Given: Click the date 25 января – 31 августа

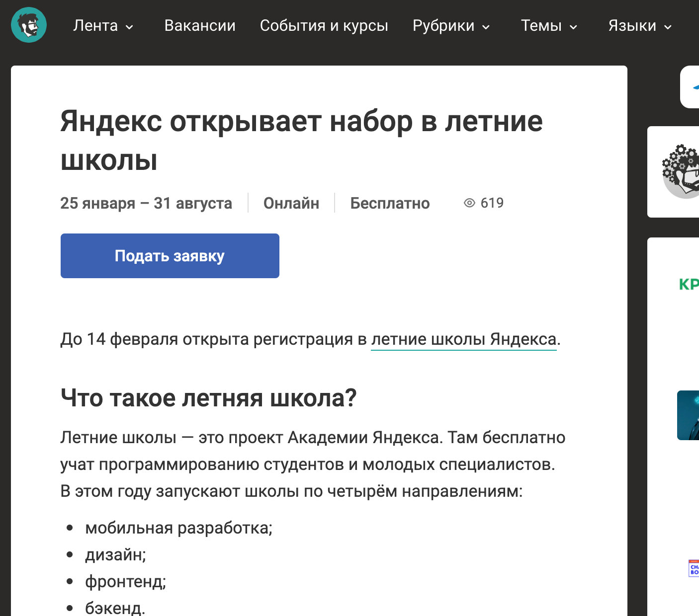Looking at the screenshot, I should coord(146,203).
